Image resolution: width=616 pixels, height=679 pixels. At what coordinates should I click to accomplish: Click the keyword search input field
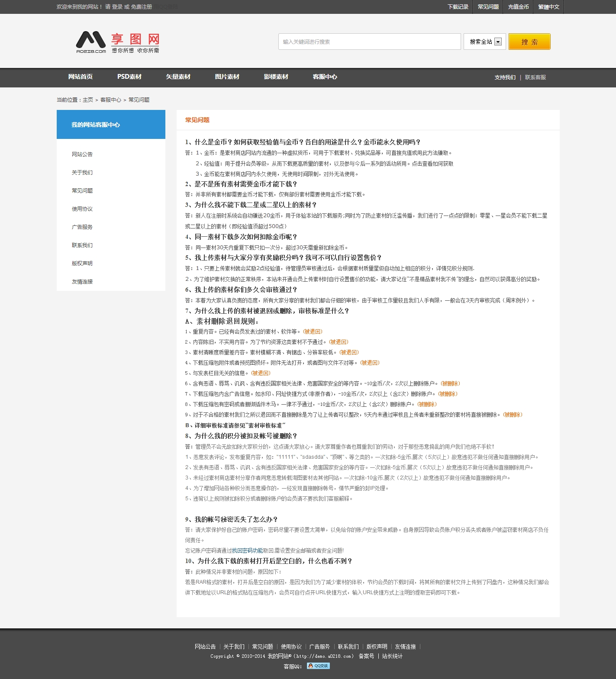(369, 42)
